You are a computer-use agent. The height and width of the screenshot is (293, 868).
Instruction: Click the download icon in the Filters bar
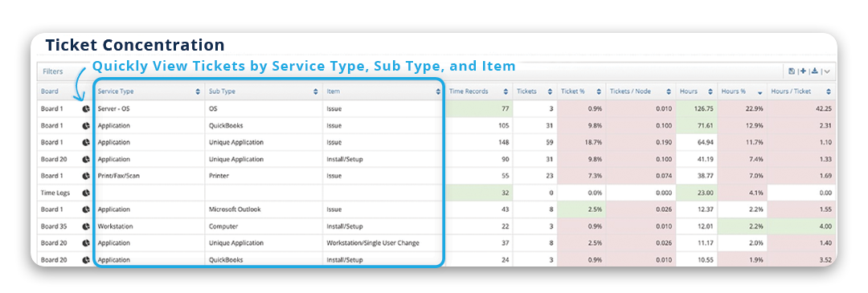(814, 71)
